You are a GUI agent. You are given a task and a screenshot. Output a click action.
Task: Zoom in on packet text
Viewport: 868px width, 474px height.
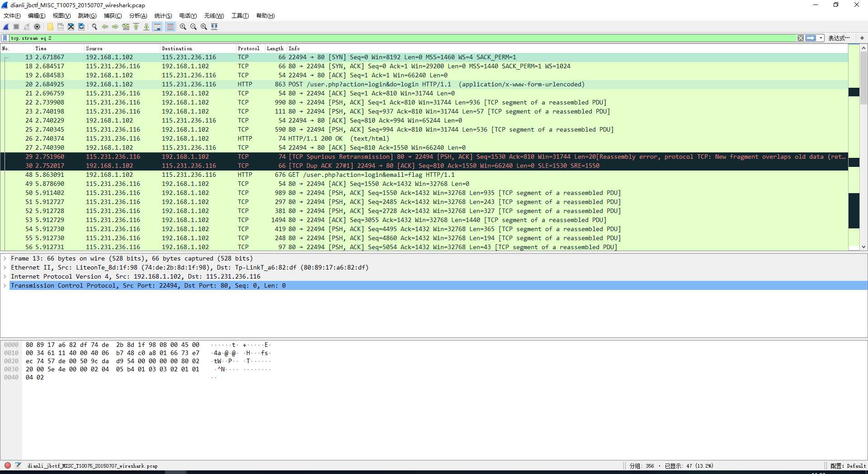coord(183,27)
